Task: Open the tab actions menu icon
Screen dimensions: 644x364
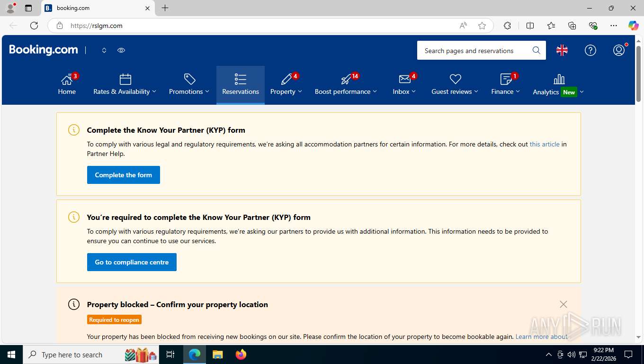Action: (x=28, y=8)
